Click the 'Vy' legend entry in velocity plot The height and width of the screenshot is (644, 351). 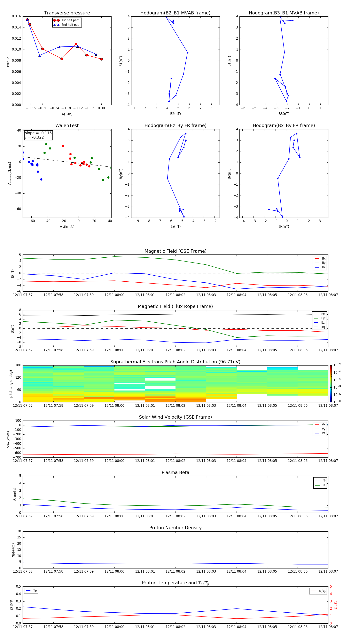(x=320, y=429)
